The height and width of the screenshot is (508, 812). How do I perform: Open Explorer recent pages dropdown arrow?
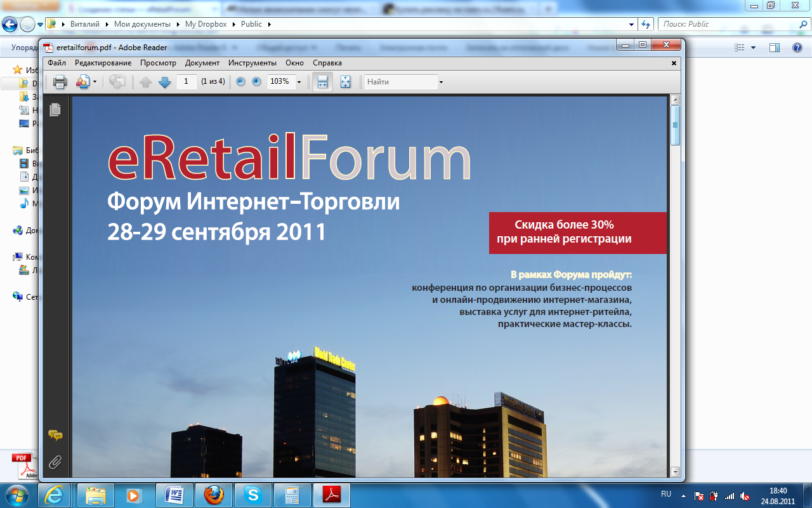(x=41, y=25)
